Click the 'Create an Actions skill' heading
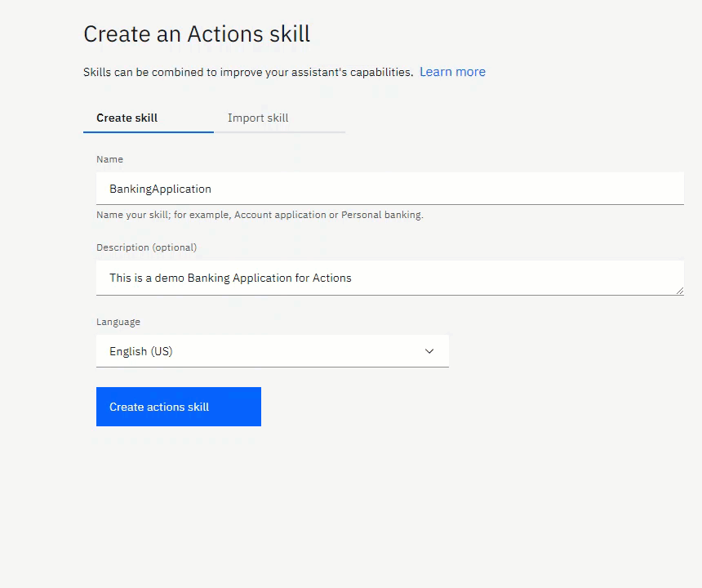 197,33
